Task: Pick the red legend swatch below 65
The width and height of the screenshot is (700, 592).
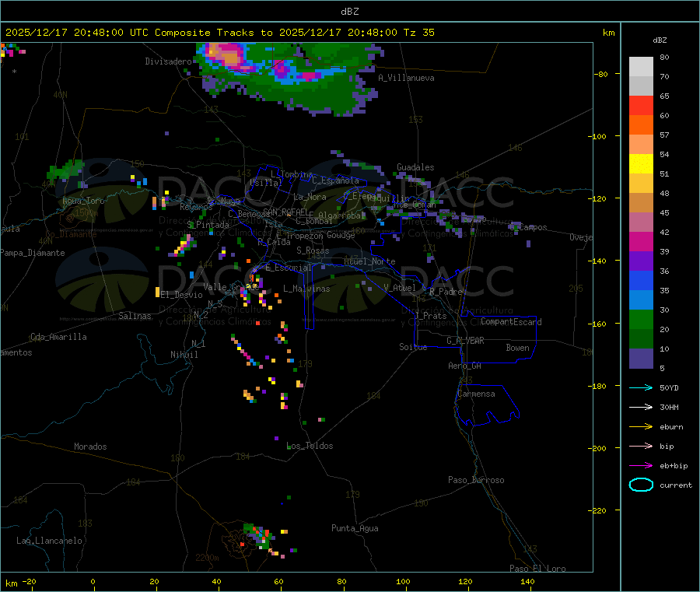Action: (x=641, y=105)
